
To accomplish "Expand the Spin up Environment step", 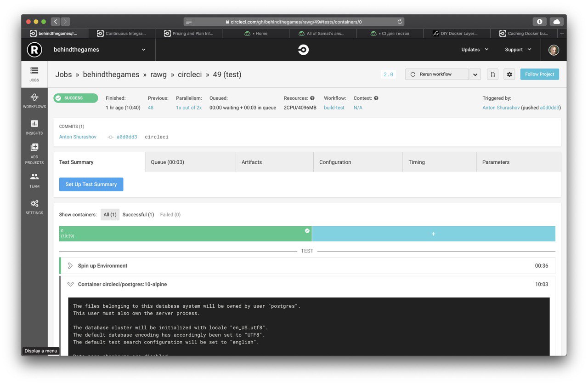I will pos(70,266).
